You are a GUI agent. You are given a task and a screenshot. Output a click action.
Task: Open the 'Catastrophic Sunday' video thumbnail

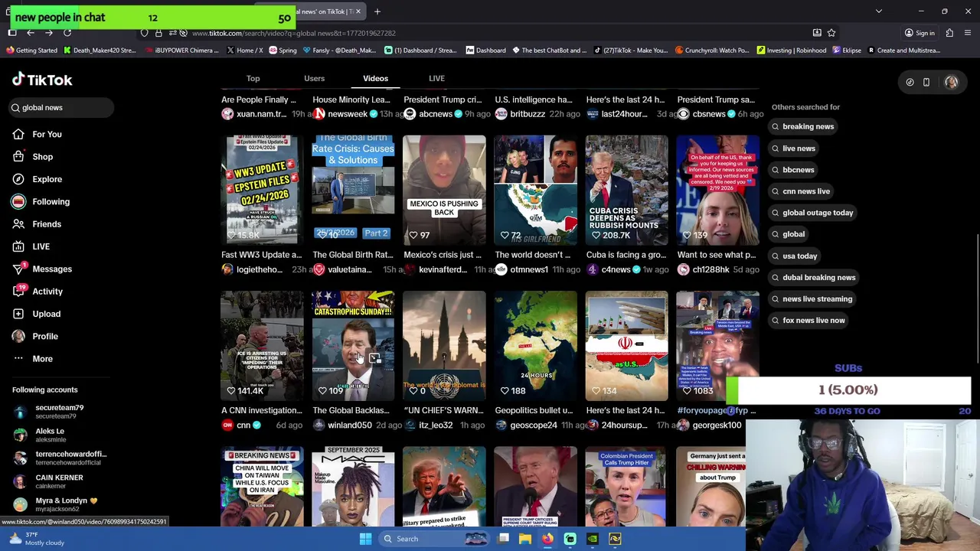(x=353, y=346)
